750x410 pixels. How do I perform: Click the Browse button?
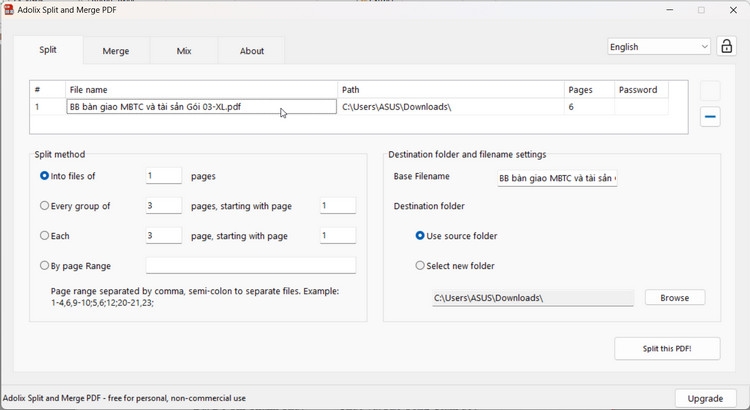[x=674, y=298]
